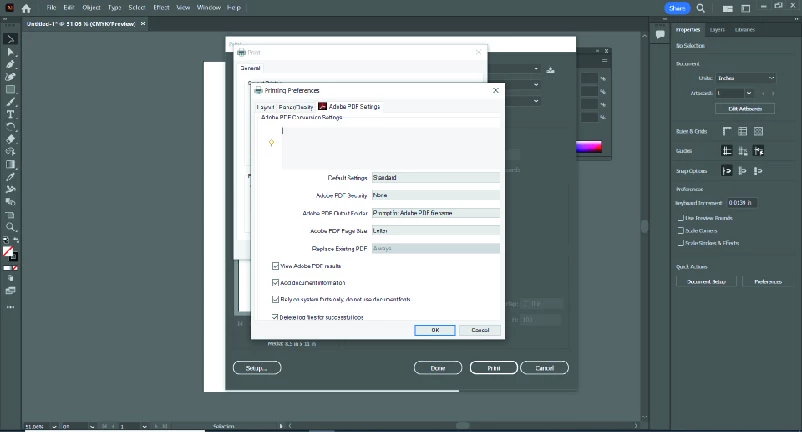Toggle Snap to Point icon
802x432 pixels.
727,171
